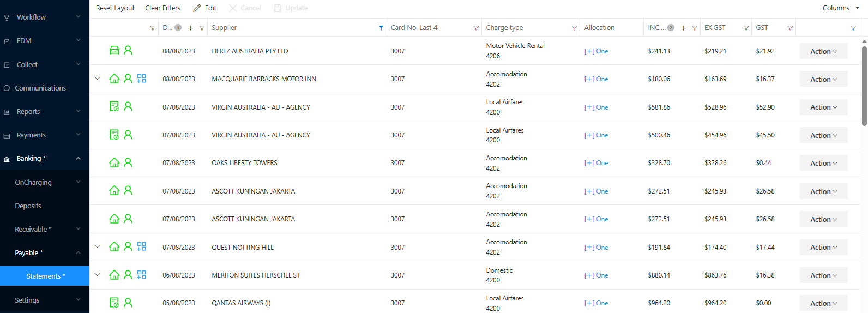868x313 pixels.
Task: Click the GST column filter funnel
Action: (x=790, y=28)
